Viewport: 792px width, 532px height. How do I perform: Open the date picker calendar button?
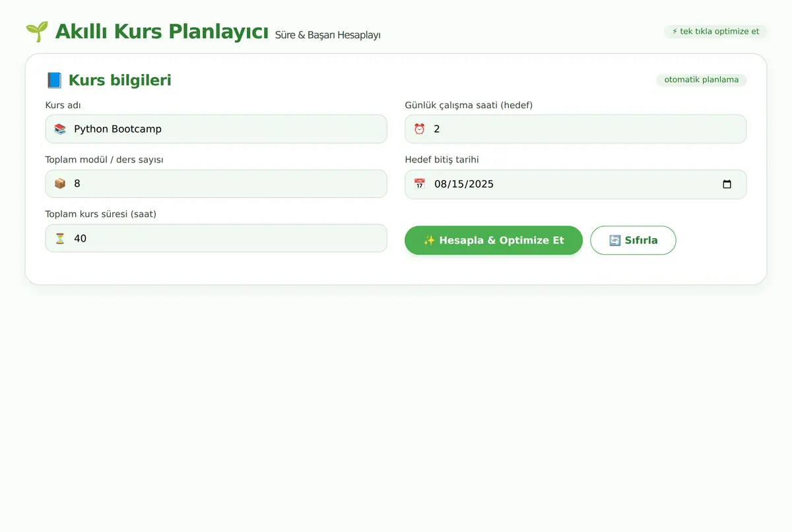click(727, 184)
